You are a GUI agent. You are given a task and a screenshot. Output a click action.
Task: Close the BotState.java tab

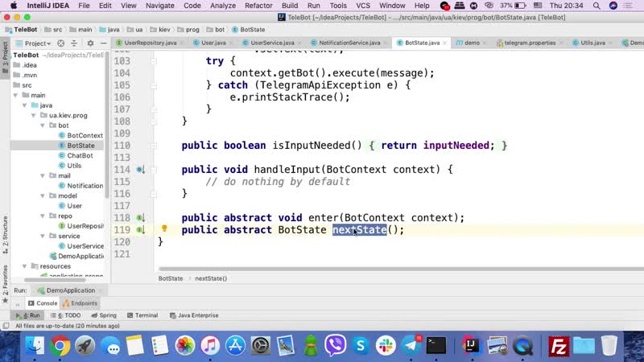(445, 43)
